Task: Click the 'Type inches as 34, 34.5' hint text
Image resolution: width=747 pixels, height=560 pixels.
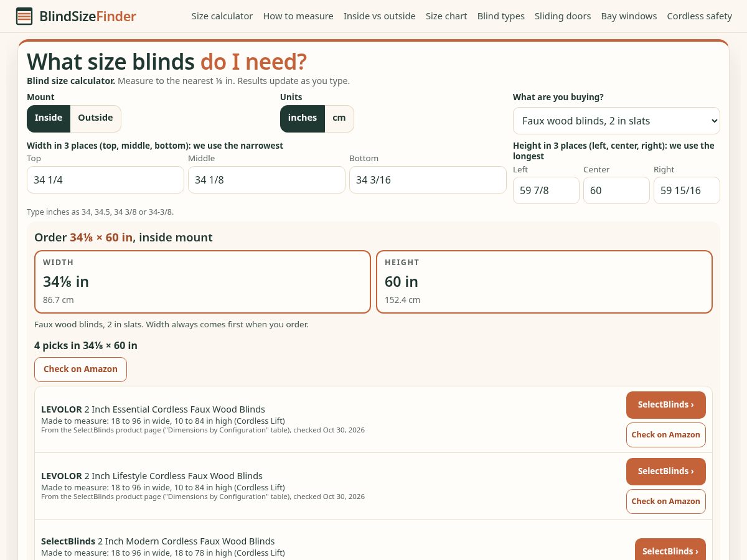Action: (x=100, y=212)
